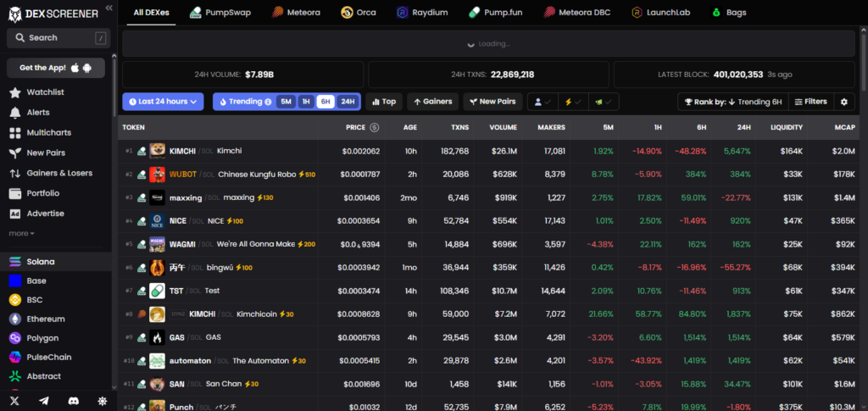Click the Top button
Screen dimensions: 868x411
pyautogui.click(x=384, y=102)
